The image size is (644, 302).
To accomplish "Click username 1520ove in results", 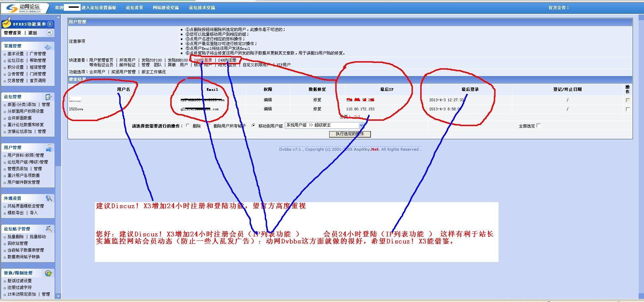I will [x=76, y=109].
